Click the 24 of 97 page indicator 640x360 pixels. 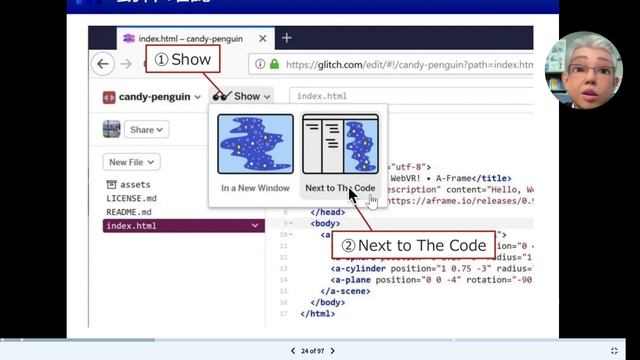coord(313,351)
